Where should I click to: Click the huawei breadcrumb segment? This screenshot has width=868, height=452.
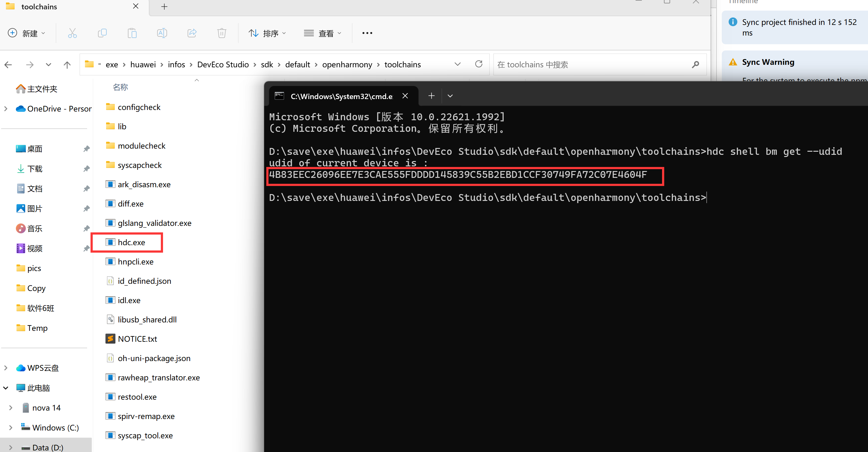(143, 64)
